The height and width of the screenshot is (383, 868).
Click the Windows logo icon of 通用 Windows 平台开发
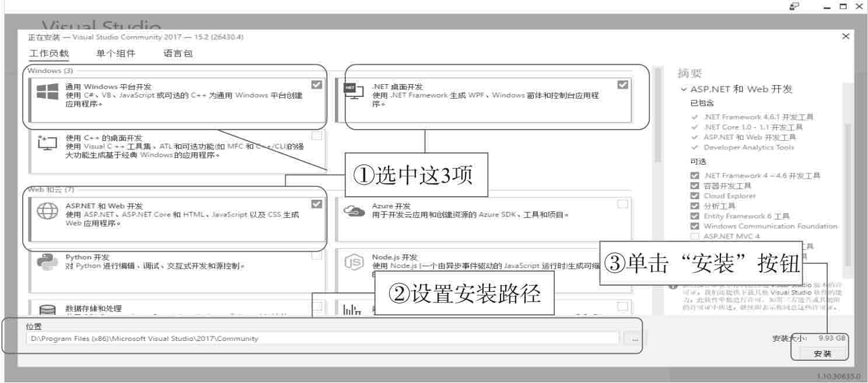[47, 92]
